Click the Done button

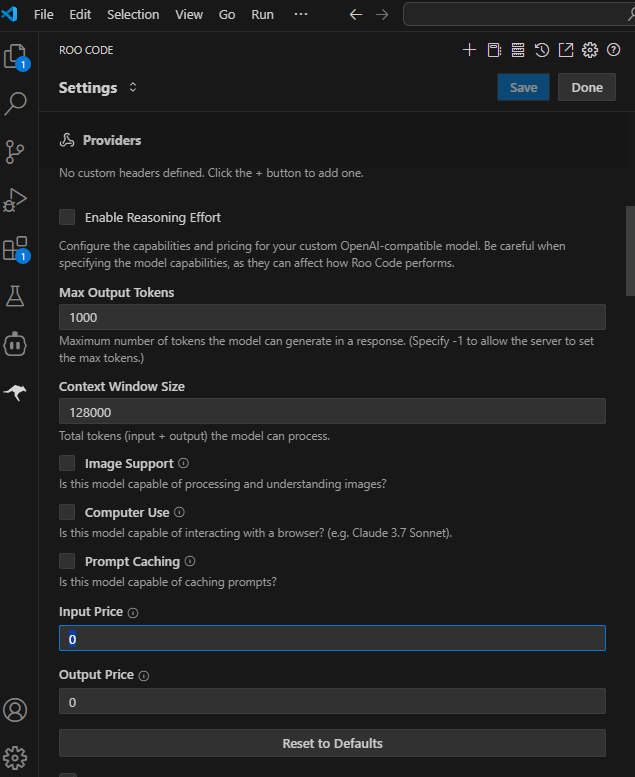[x=587, y=87]
